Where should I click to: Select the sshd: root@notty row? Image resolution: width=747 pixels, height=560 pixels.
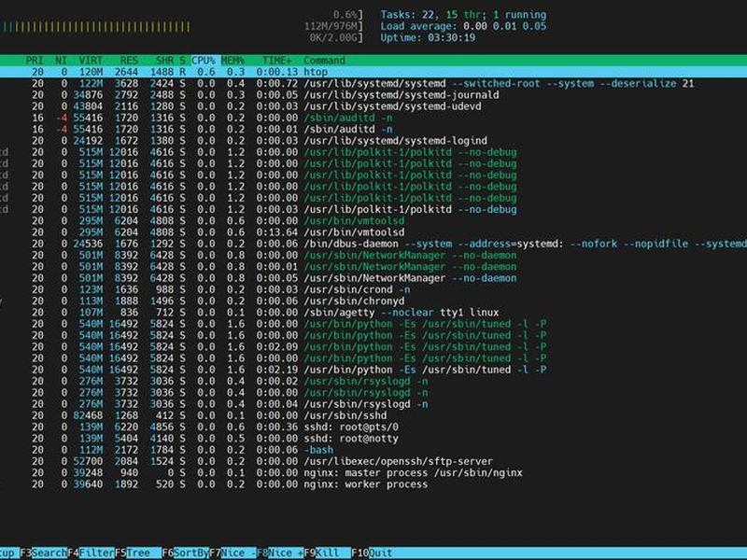(x=373, y=439)
